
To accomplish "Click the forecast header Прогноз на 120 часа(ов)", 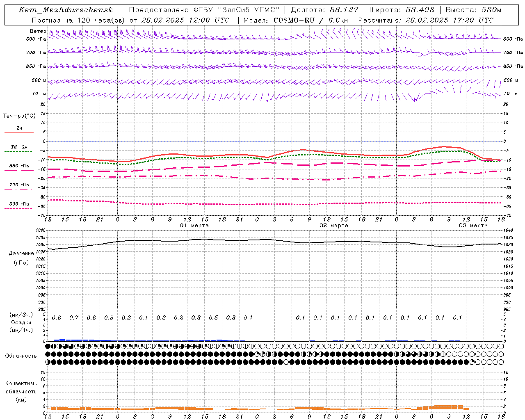I will (x=79, y=20).
